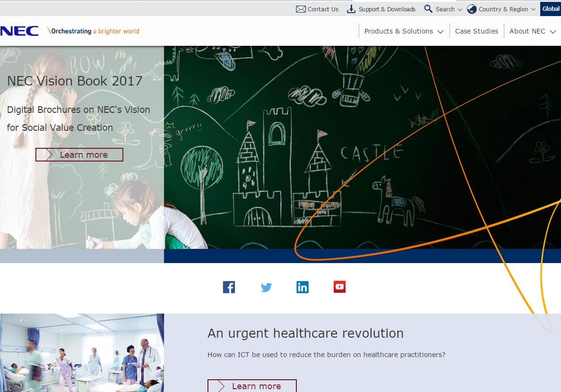
Task: Open NEC's Facebook page icon
Action: tap(229, 287)
